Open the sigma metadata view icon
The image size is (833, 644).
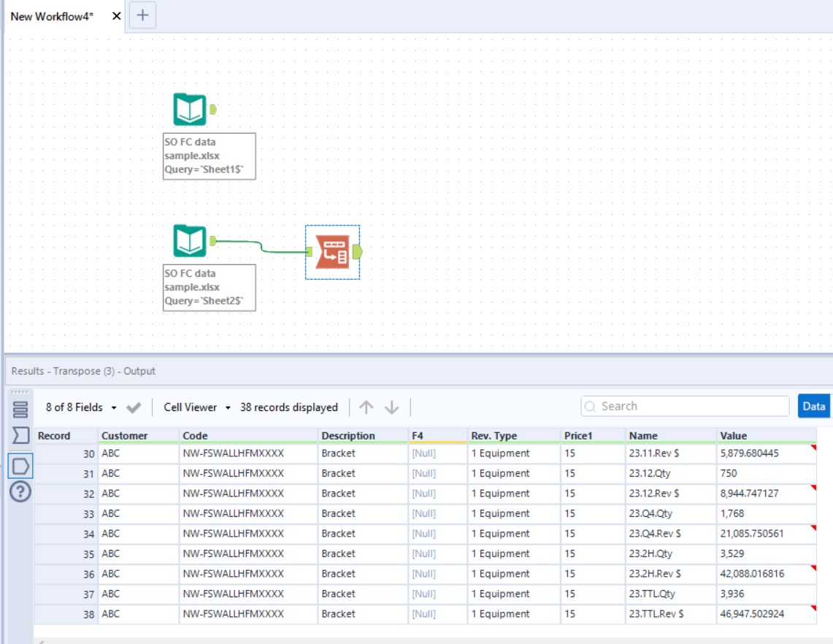(20, 436)
